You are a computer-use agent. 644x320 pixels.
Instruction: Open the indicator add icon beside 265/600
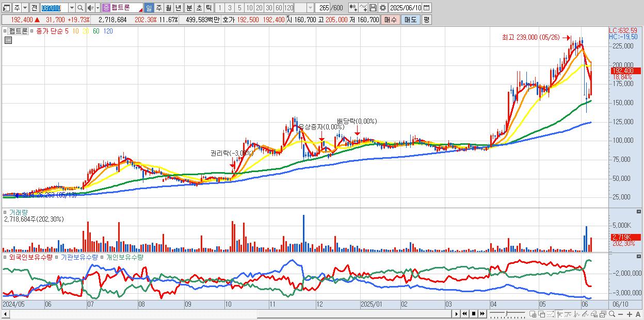pos(353,8)
